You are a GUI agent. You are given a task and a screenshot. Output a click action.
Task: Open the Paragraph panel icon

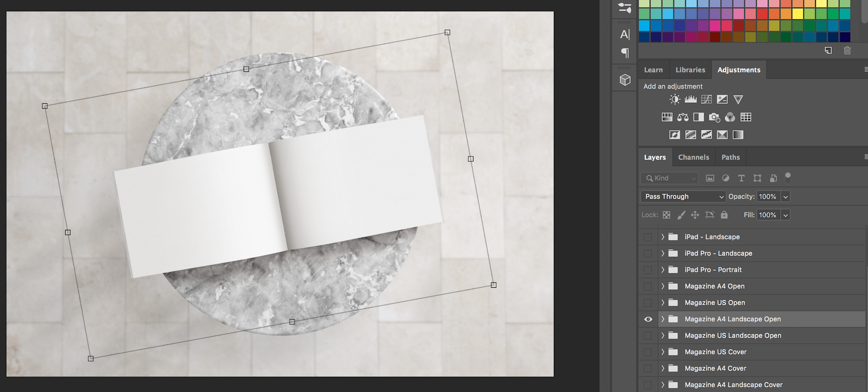625,53
